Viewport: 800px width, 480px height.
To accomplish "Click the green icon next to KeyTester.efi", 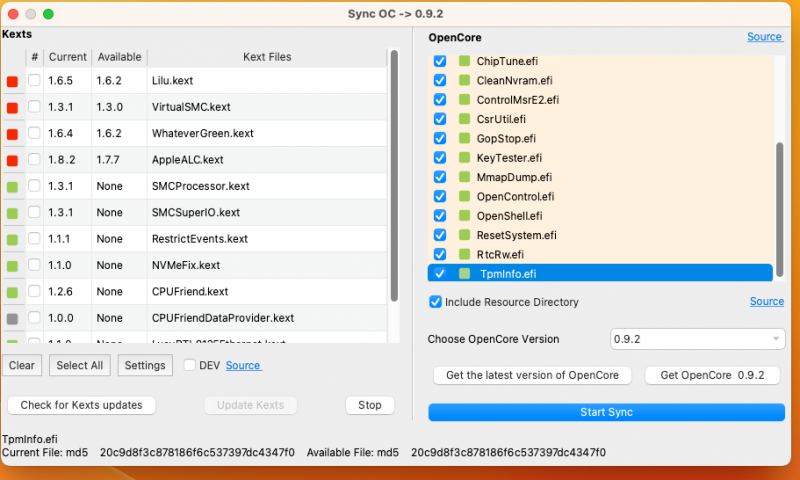I will tap(464, 158).
